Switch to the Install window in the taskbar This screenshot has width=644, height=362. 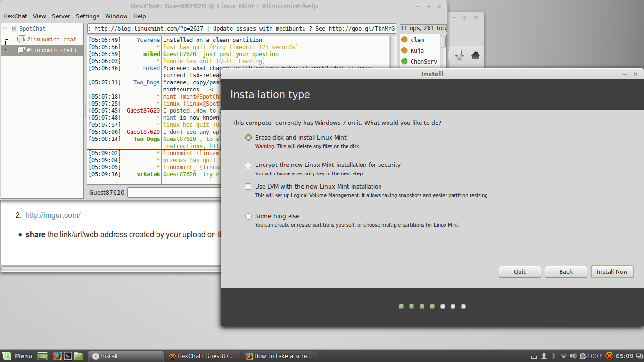click(126, 356)
